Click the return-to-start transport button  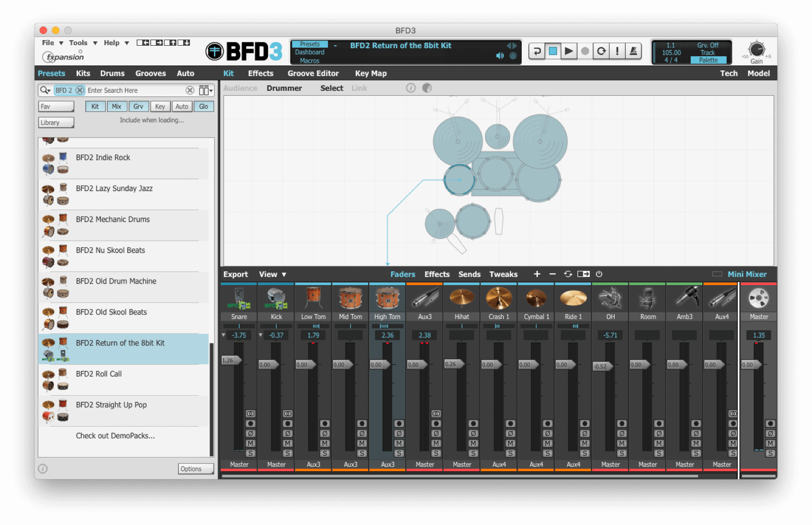click(536, 51)
